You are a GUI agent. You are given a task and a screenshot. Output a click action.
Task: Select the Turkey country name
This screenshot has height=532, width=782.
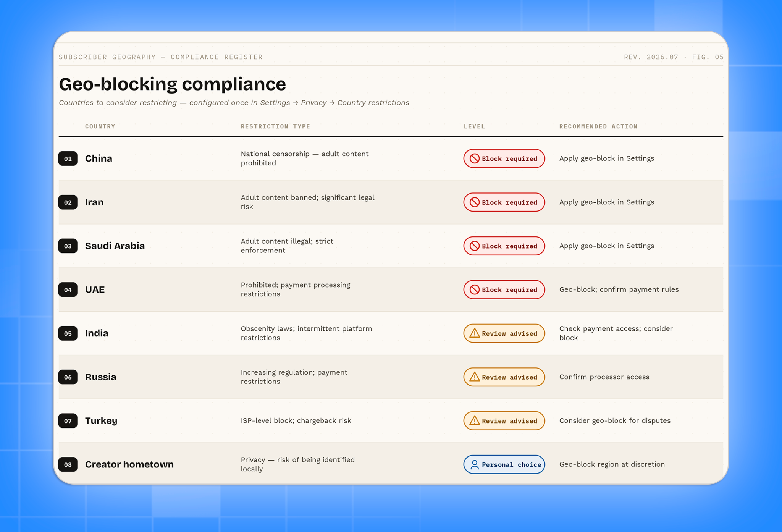pyautogui.click(x=101, y=420)
